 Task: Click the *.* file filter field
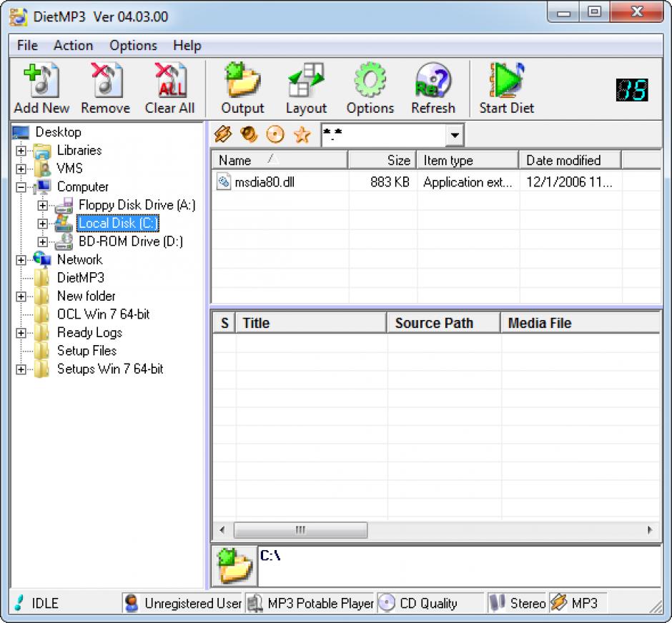[x=384, y=135]
